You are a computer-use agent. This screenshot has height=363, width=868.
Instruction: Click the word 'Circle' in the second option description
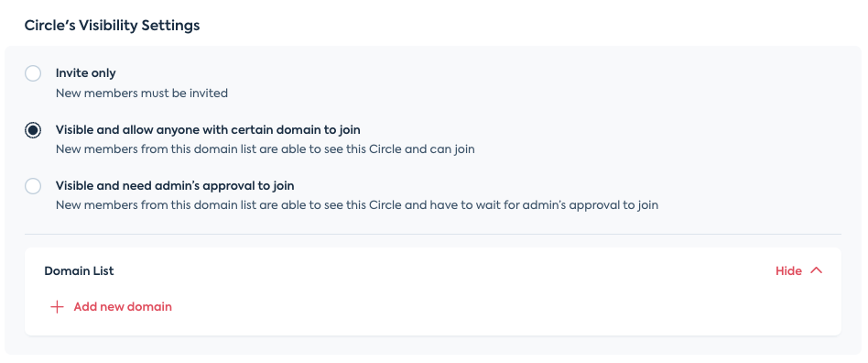click(x=385, y=149)
